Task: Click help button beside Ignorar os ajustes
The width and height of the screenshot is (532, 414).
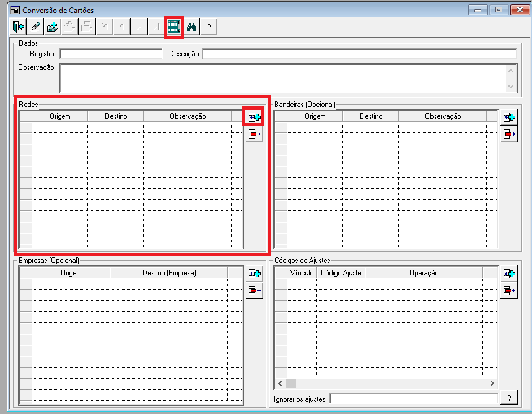Action: tap(509, 398)
